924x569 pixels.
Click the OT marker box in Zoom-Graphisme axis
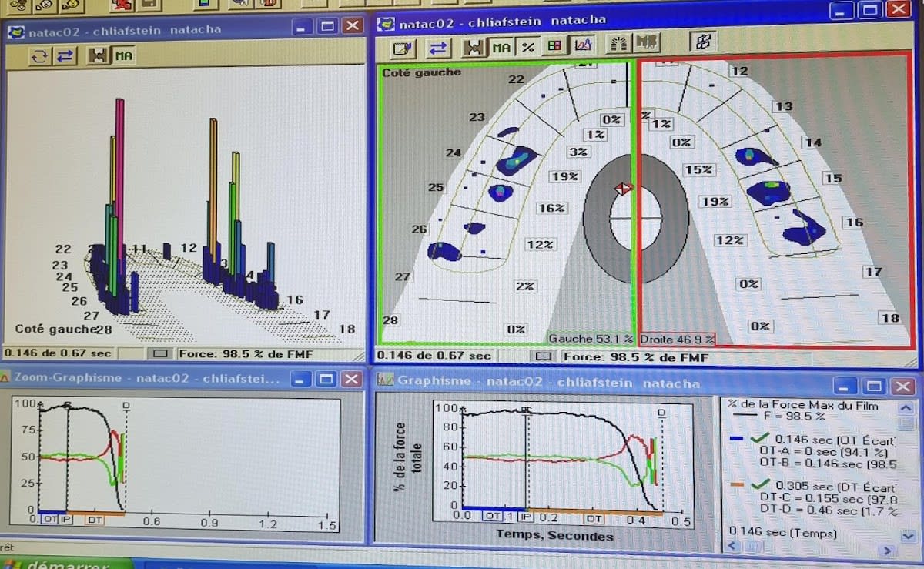coord(50,520)
